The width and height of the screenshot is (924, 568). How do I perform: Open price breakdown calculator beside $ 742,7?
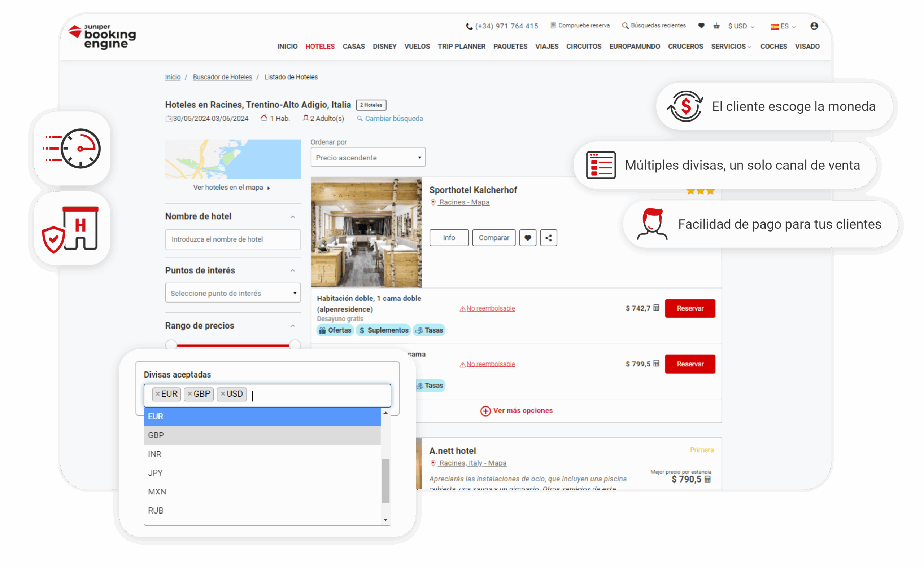(656, 308)
